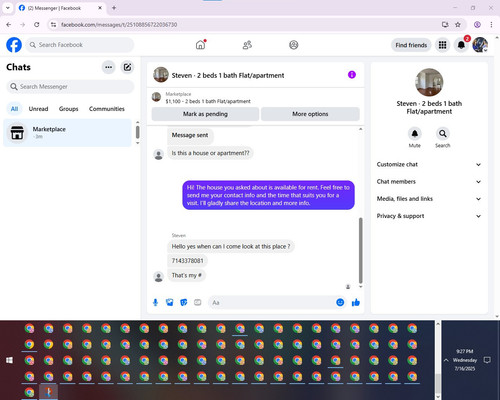500x400 pixels.
Task: Click the Search Messenger field
Action: pos(70,87)
